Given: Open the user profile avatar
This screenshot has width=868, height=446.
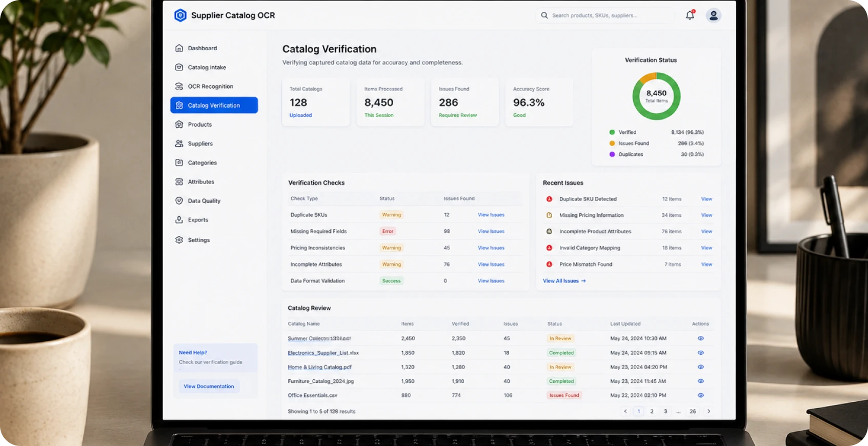Looking at the screenshot, I should [x=713, y=15].
